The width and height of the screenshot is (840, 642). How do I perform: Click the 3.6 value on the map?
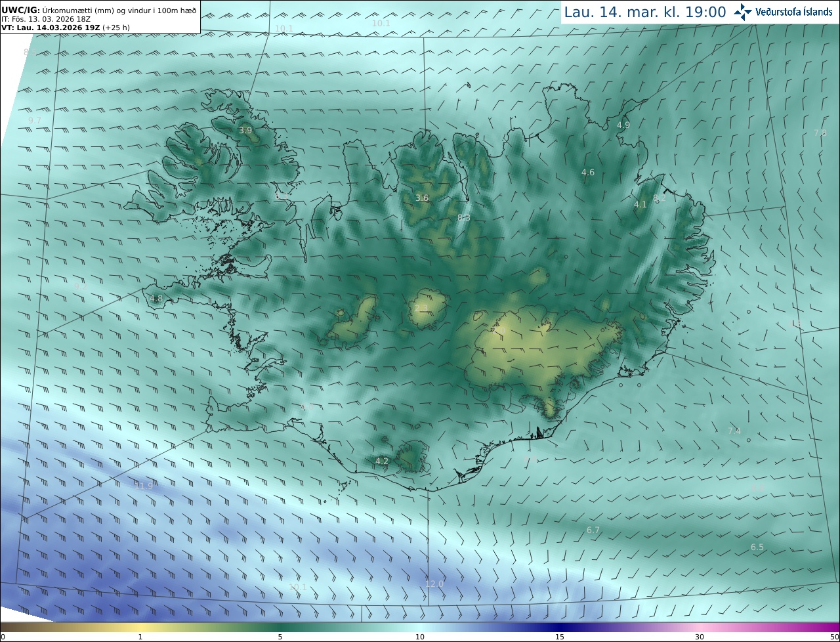(422, 198)
